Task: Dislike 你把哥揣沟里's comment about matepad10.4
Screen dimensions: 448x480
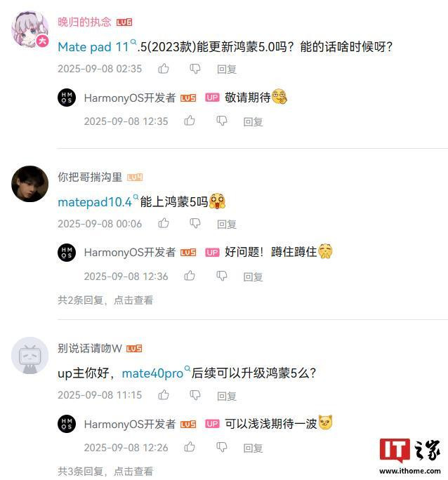Action: click(x=195, y=223)
